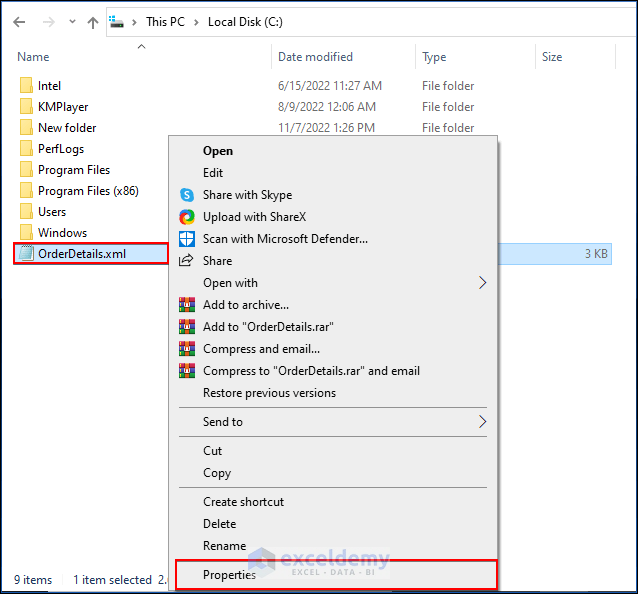
Task: Choose Delete from the context menu
Action: pyautogui.click(x=219, y=524)
